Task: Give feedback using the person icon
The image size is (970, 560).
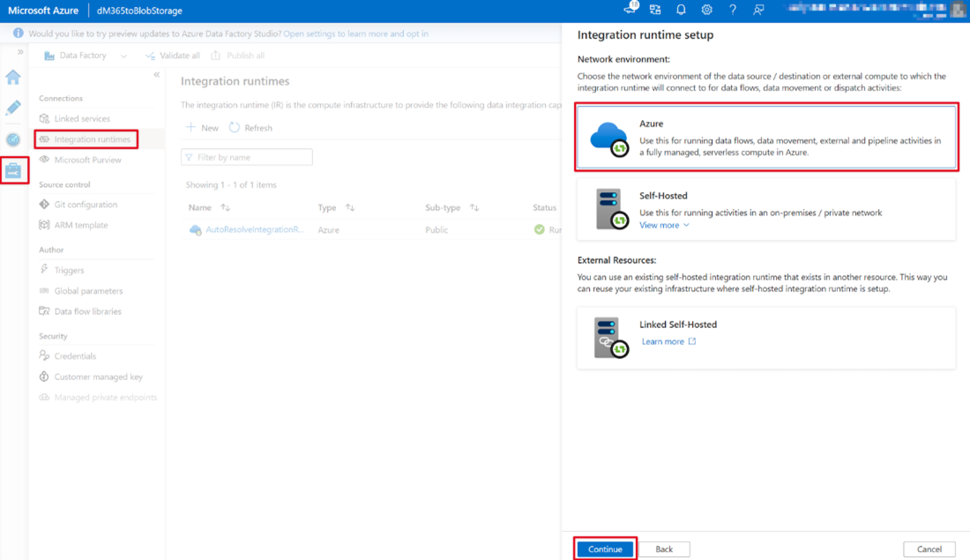Action: click(757, 10)
